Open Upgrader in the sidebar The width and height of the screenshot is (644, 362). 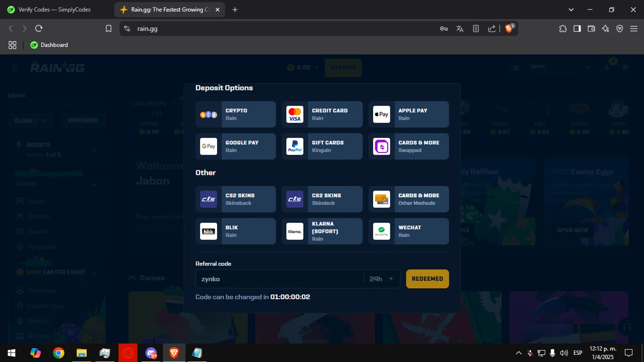pyautogui.click(x=36, y=246)
